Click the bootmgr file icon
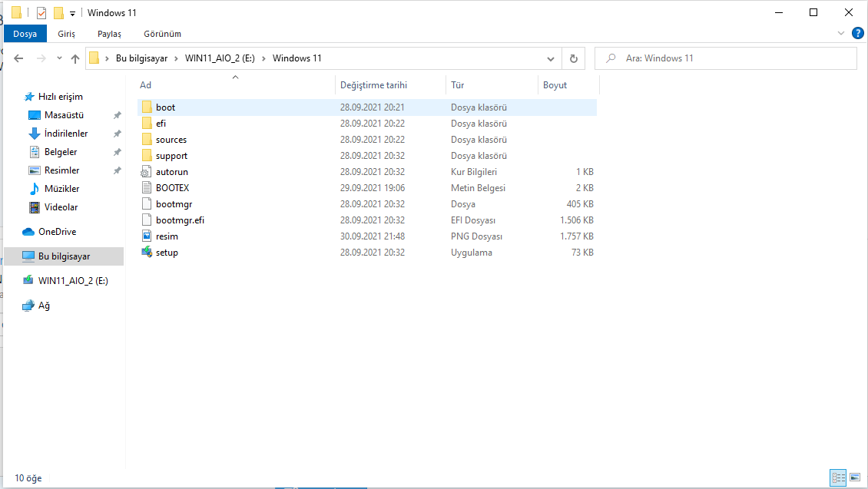 (x=147, y=204)
